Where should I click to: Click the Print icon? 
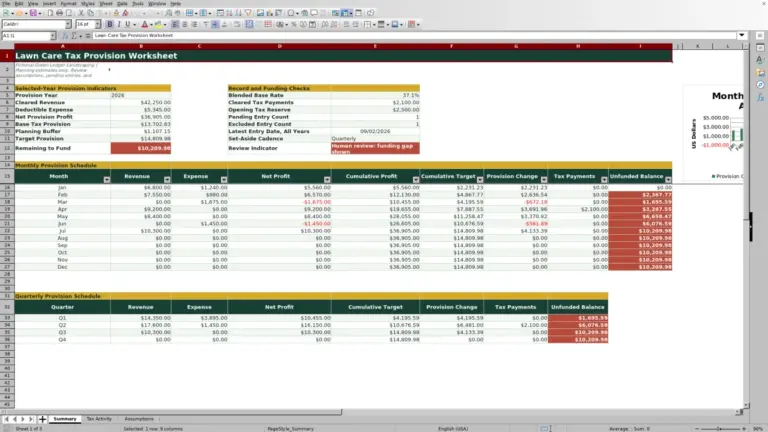click(59, 13)
